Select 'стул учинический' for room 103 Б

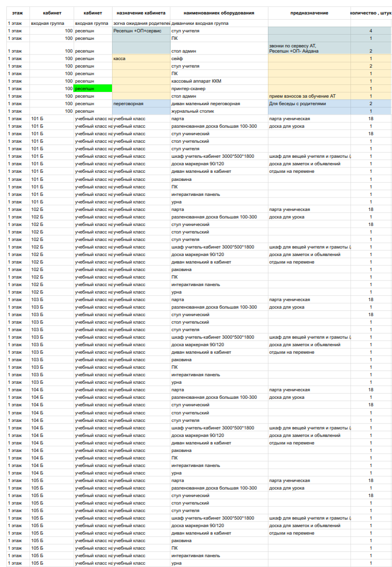pos(219,314)
